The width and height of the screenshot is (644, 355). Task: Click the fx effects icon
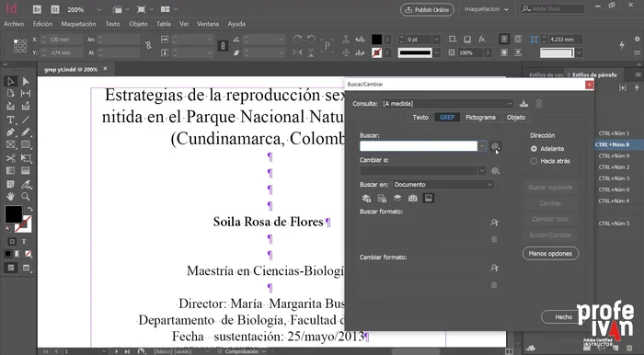[482, 40]
